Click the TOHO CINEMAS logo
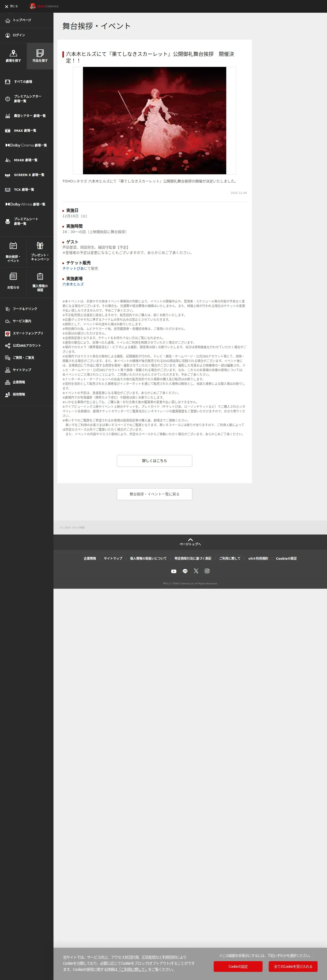327x980 pixels. (x=44, y=6)
